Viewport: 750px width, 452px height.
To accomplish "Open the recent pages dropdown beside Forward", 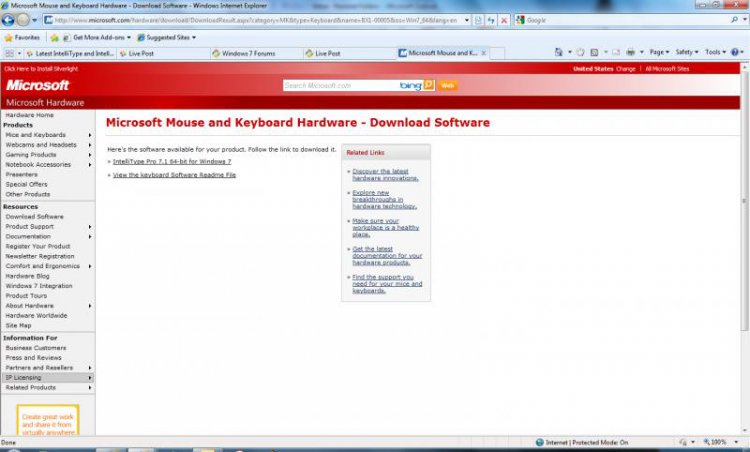I will click(34, 21).
